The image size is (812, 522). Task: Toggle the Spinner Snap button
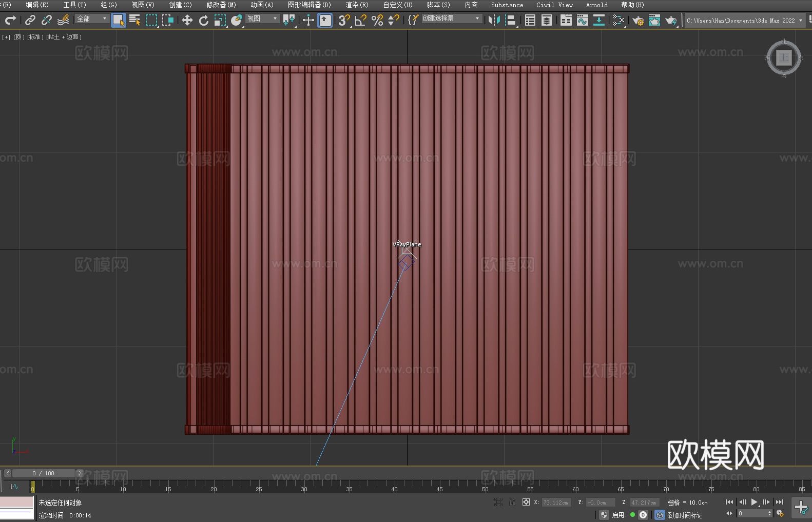coord(394,20)
